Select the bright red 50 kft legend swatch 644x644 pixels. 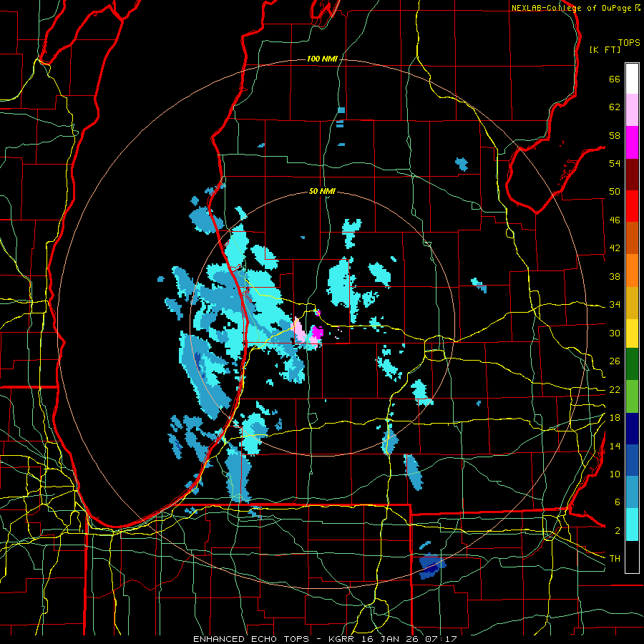tap(632, 206)
